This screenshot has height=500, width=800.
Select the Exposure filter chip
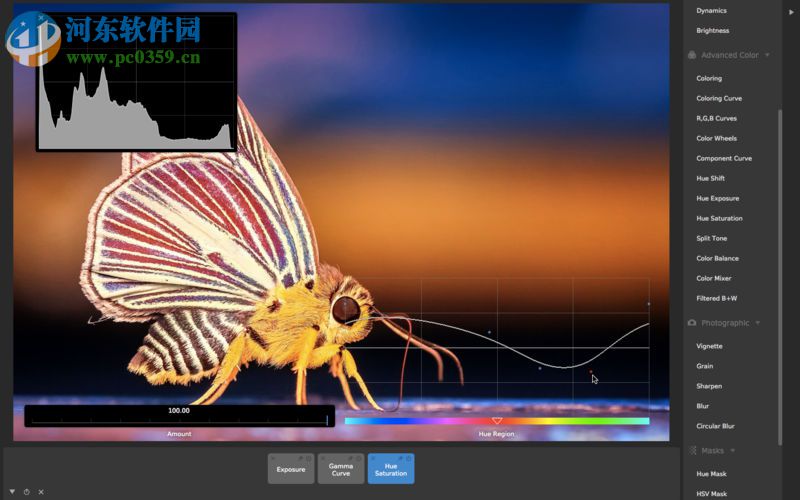click(291, 468)
